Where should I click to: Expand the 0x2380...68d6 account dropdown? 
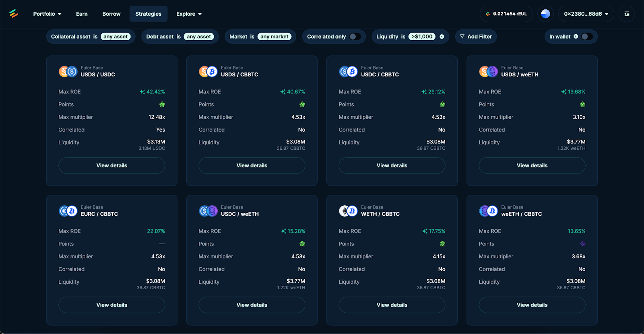click(x=586, y=14)
